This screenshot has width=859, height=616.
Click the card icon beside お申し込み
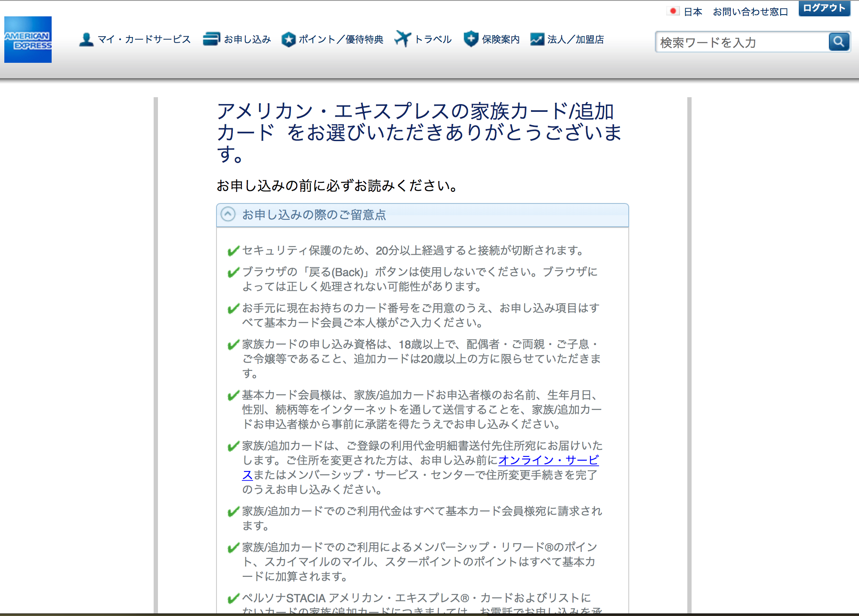click(211, 39)
